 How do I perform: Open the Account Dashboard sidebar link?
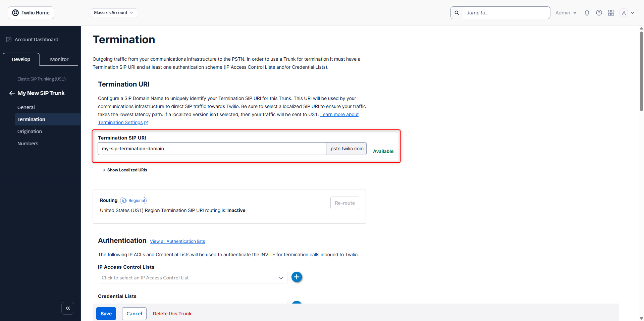click(36, 40)
